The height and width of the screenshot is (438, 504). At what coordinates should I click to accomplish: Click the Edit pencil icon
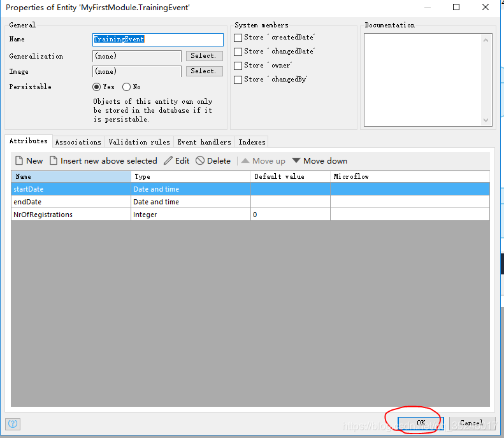(x=168, y=161)
